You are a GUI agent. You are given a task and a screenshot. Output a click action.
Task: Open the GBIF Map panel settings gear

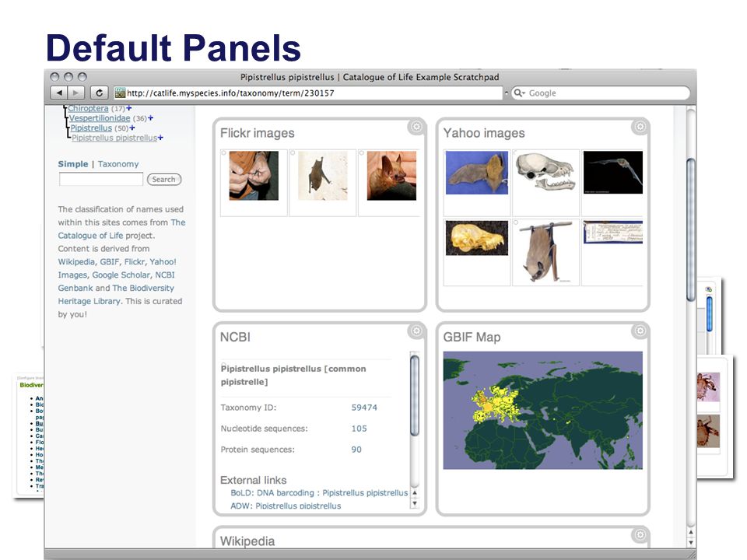(640, 331)
